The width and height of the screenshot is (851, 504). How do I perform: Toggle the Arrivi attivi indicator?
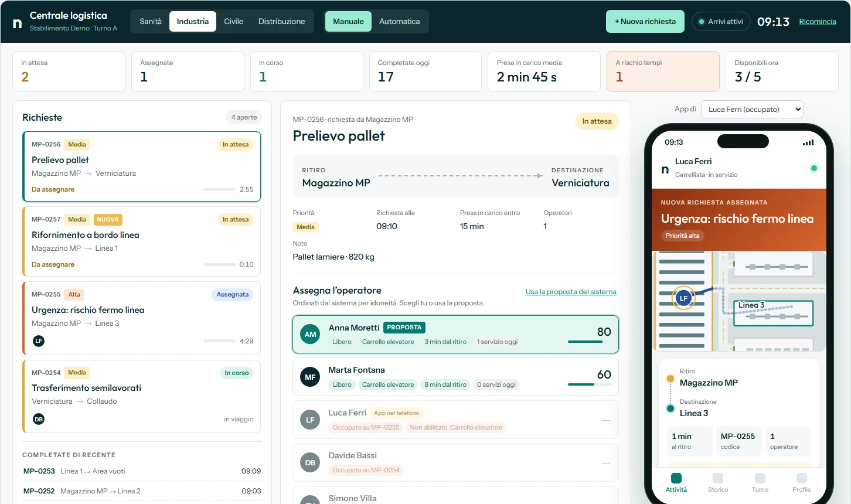pos(720,22)
